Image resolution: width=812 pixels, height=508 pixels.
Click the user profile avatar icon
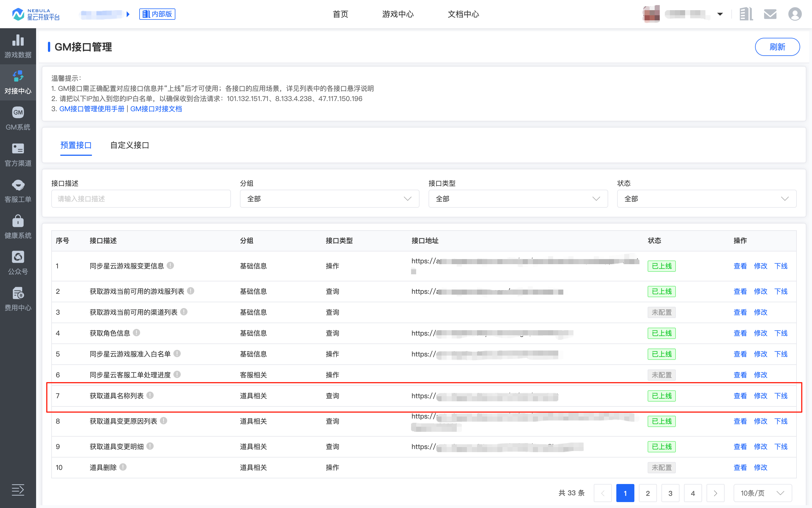795,14
